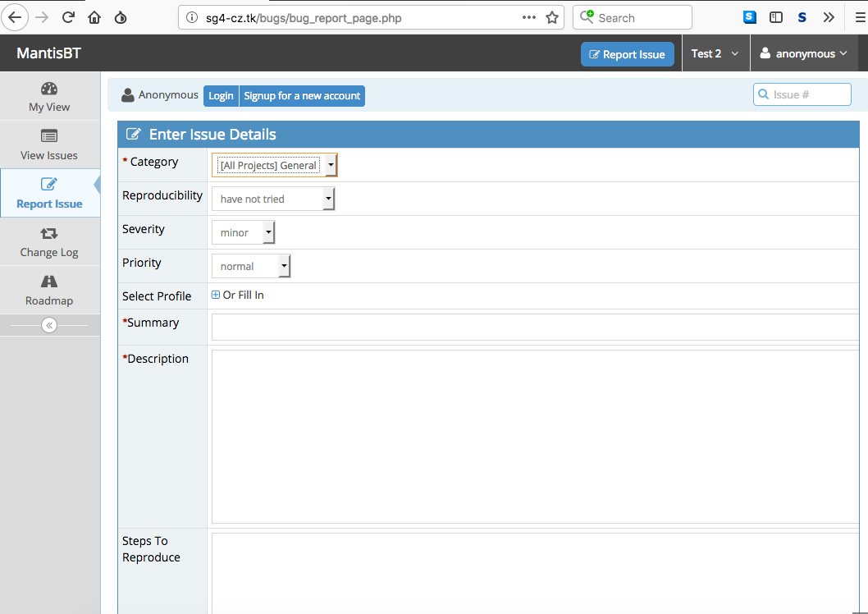Go to browser home page icon

click(x=94, y=17)
